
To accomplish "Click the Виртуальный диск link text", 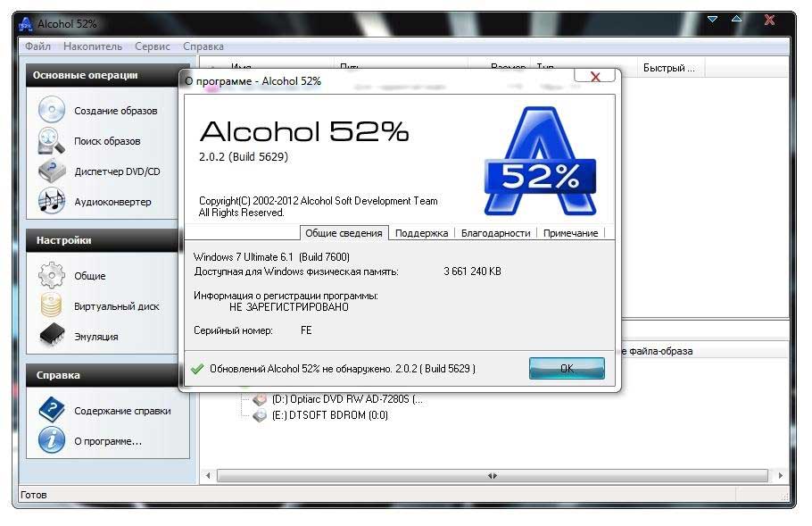I will pyautogui.click(x=117, y=306).
